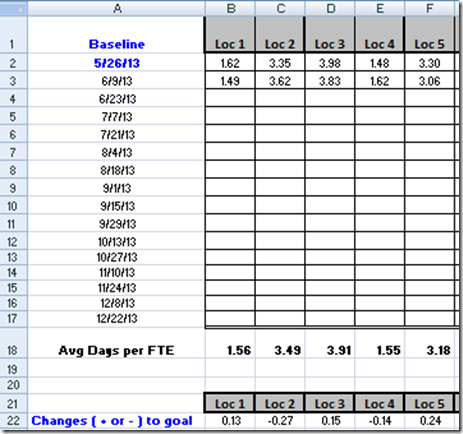
Task: Select the 9/15/13 date cell
Action: (x=116, y=206)
